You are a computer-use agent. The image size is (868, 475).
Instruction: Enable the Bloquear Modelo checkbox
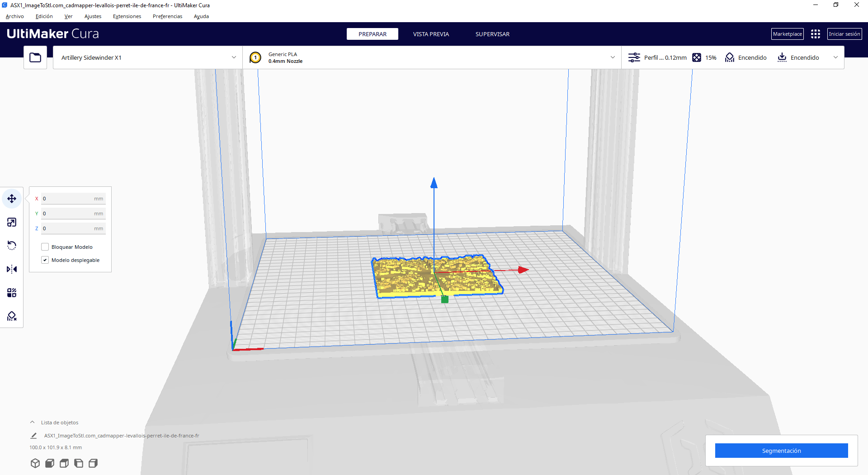coord(45,247)
